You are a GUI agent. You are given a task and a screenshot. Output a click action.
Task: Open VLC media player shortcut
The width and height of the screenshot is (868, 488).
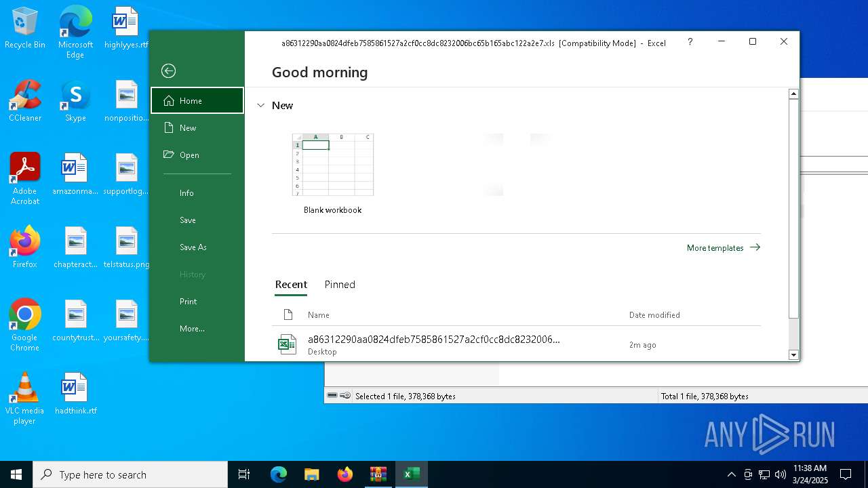coord(25,399)
